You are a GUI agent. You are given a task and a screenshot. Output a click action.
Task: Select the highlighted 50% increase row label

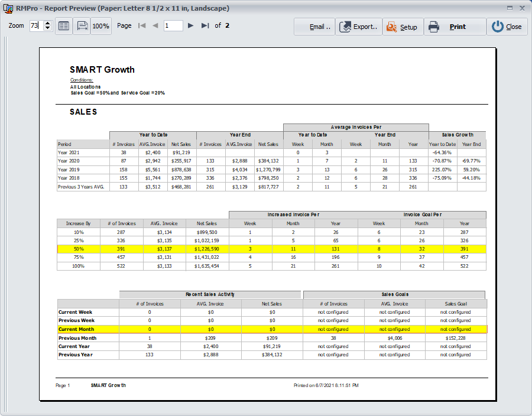(x=79, y=249)
